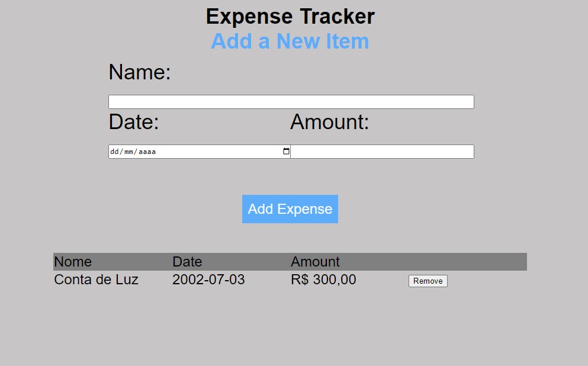This screenshot has height=366, width=588.
Task: Select the mm month segment of date
Action: click(128, 152)
